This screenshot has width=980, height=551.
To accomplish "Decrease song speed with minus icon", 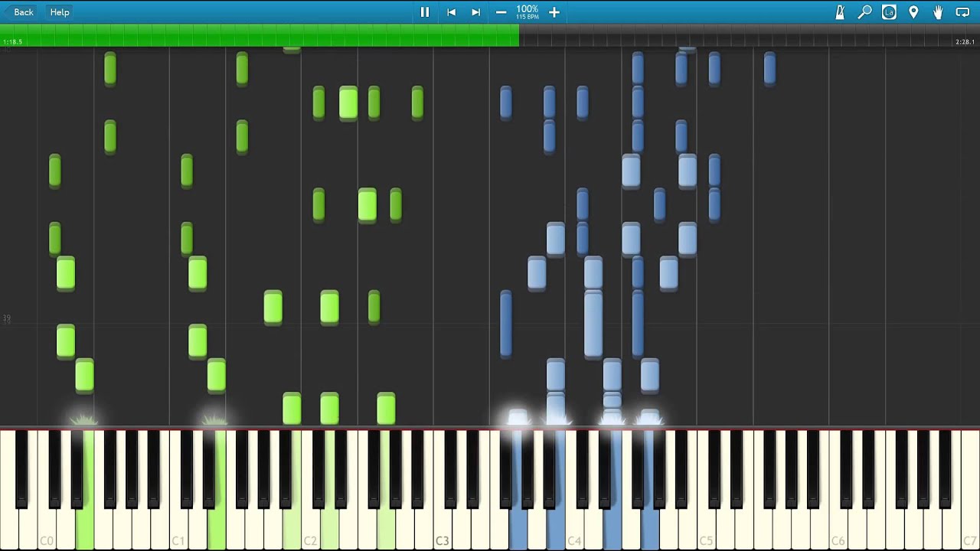I will [x=501, y=12].
